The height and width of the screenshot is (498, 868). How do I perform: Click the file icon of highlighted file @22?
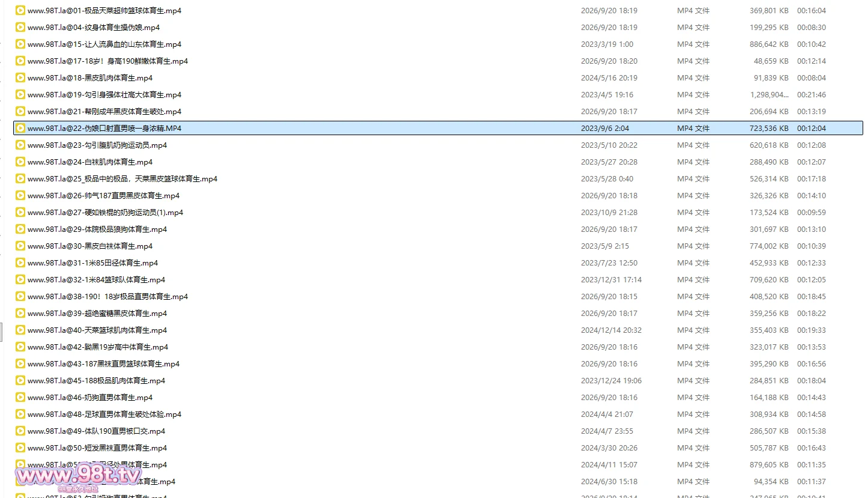[x=20, y=129]
